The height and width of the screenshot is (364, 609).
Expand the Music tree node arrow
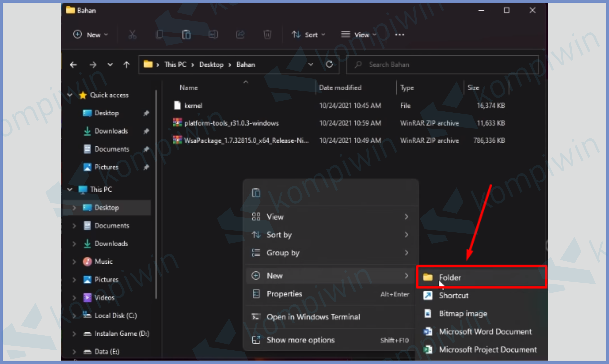click(74, 262)
